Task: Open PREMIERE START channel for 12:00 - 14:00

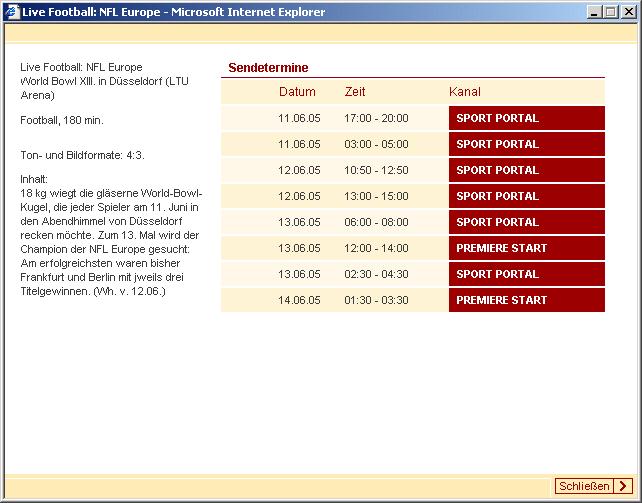Action: [x=527, y=248]
